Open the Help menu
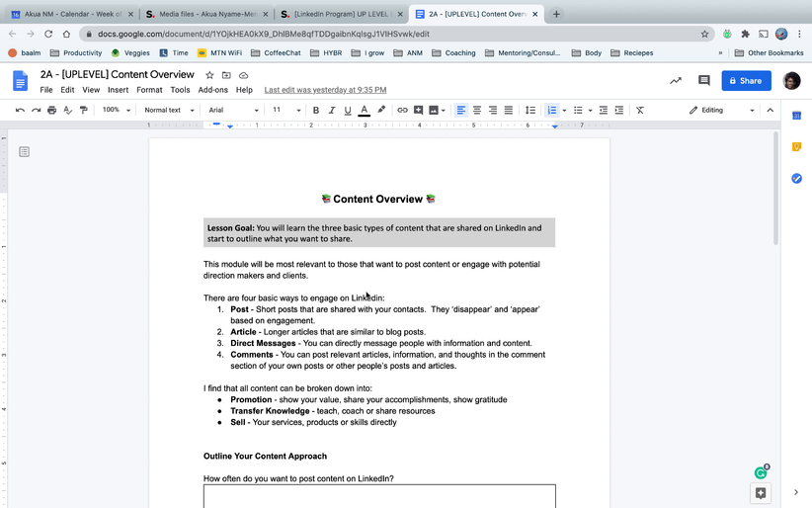 244,90
